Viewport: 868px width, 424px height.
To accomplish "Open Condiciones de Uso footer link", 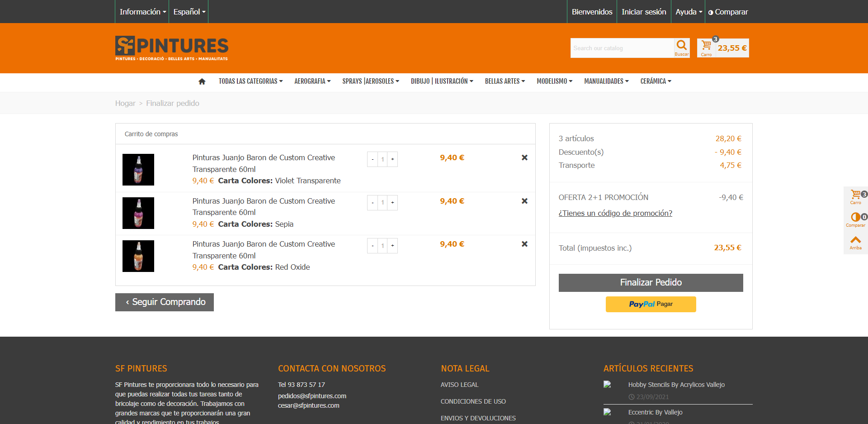I will (473, 401).
